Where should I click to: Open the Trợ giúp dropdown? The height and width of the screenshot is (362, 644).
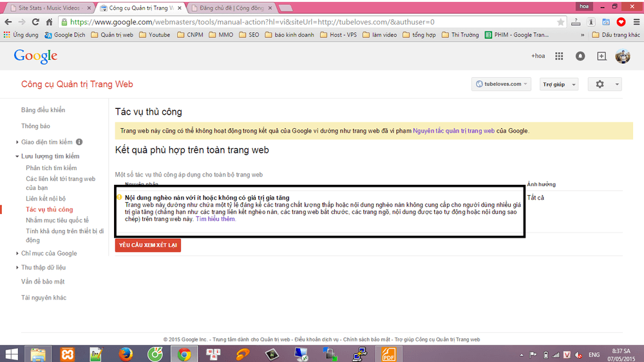point(559,84)
